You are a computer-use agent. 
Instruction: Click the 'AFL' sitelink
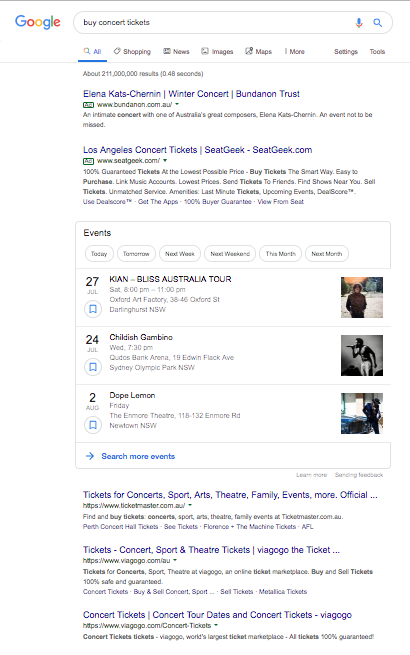(307, 526)
